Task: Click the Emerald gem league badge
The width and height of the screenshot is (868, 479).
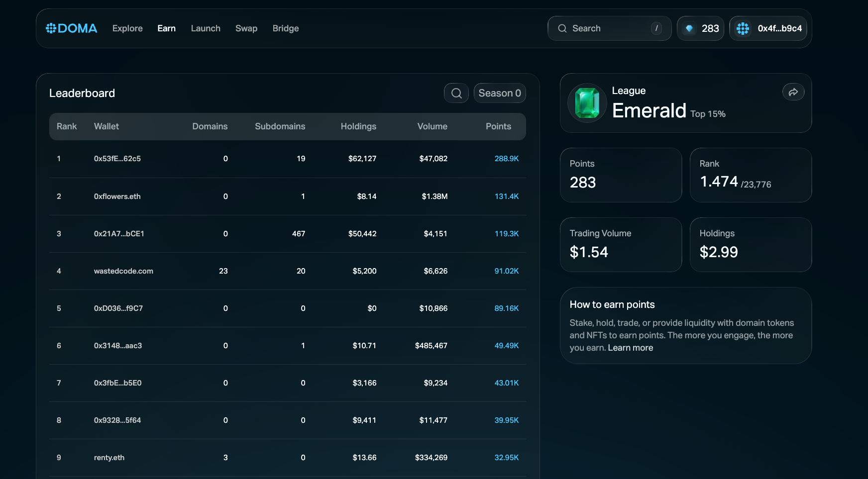Action: 587,103
